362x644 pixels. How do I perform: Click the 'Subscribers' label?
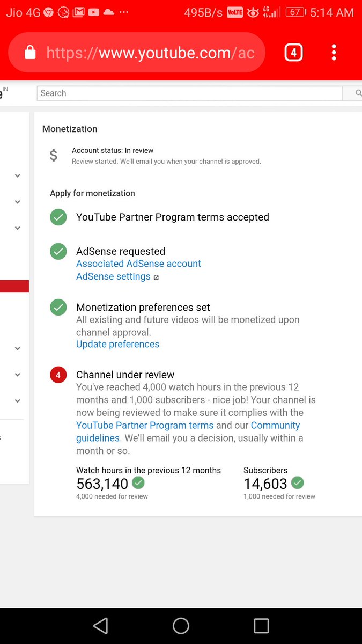click(265, 470)
